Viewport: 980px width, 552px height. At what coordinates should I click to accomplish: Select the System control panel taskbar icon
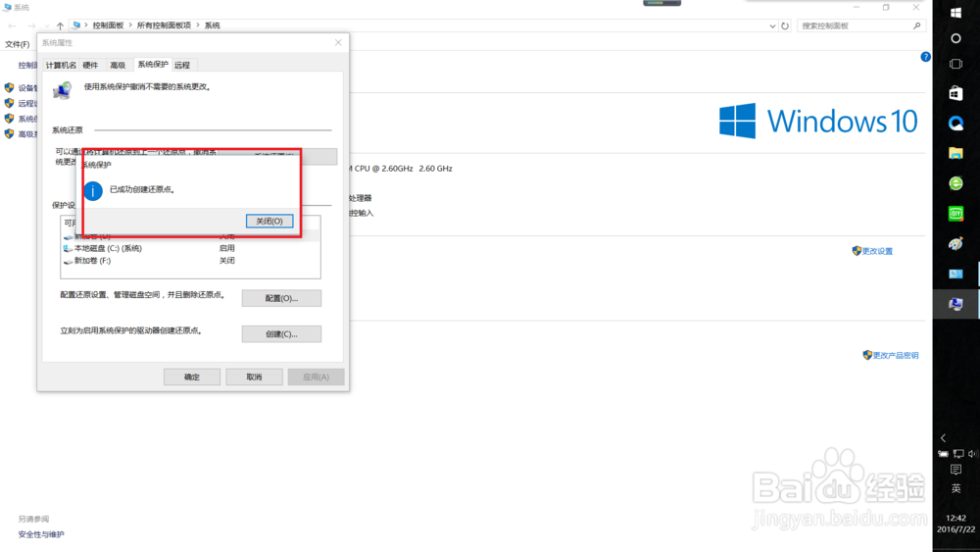[955, 304]
